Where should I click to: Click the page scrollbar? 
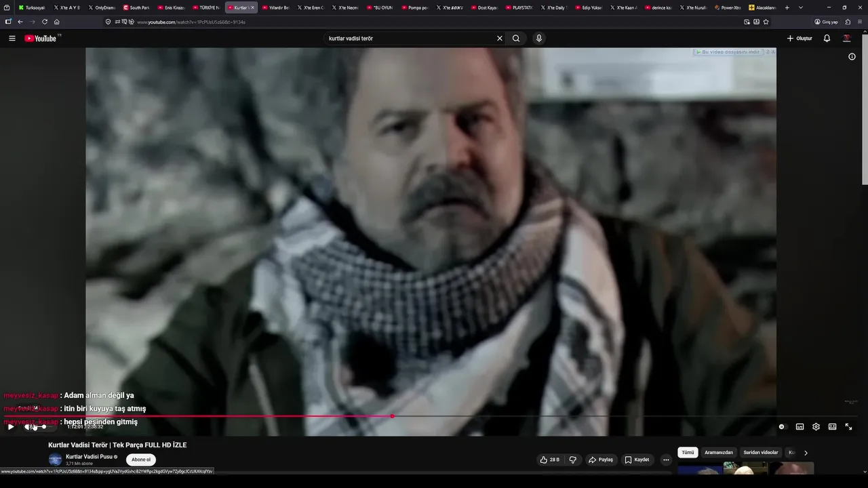[865, 108]
